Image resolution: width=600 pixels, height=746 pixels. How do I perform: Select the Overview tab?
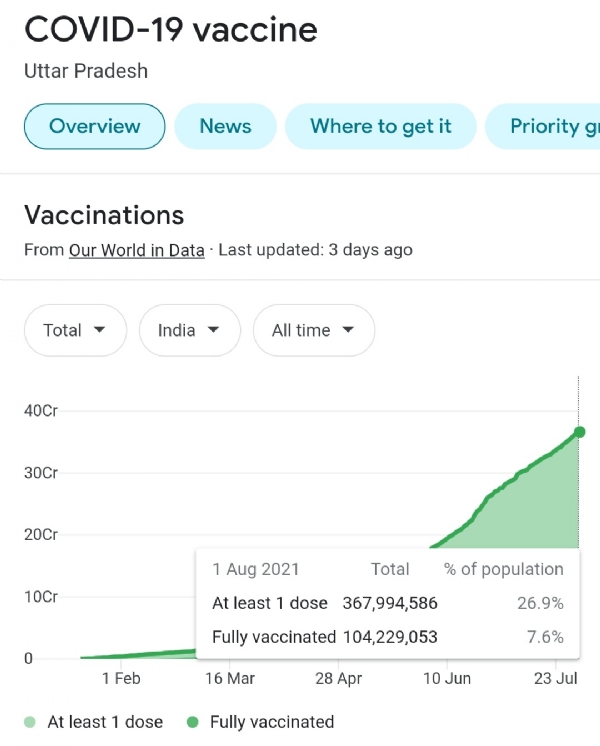tap(95, 126)
